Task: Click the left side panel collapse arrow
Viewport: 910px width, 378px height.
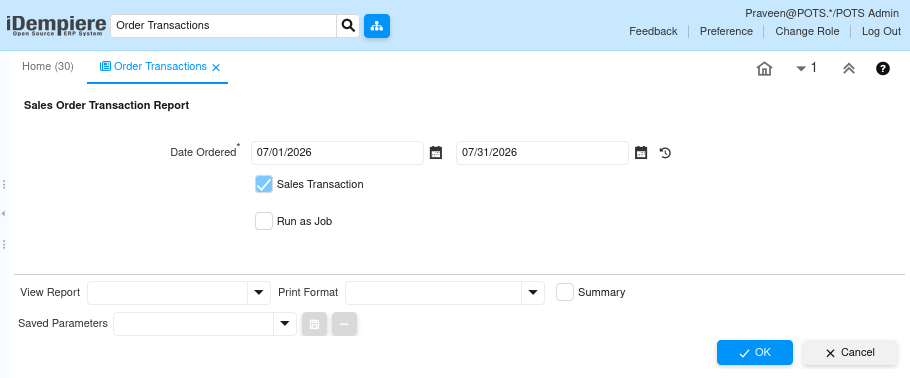Action: point(3,214)
